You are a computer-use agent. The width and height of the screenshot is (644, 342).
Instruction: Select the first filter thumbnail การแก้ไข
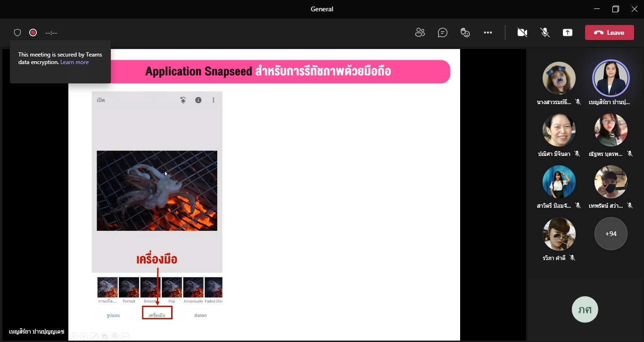click(x=107, y=287)
